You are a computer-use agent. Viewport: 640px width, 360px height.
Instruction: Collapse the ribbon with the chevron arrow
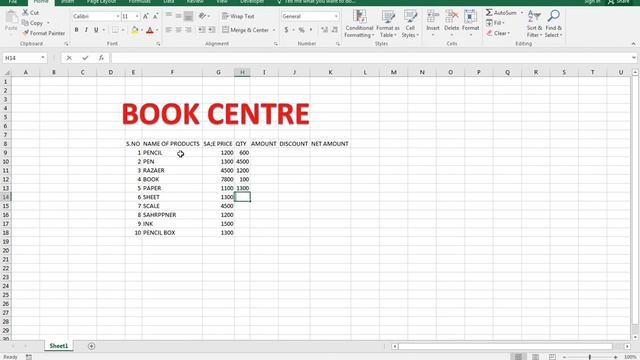click(633, 44)
